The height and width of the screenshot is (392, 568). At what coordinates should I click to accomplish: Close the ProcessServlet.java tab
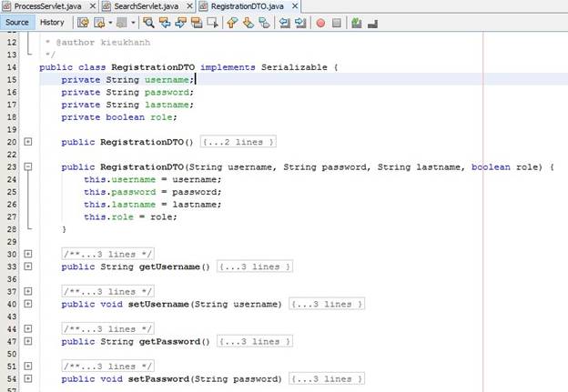(x=93, y=6)
